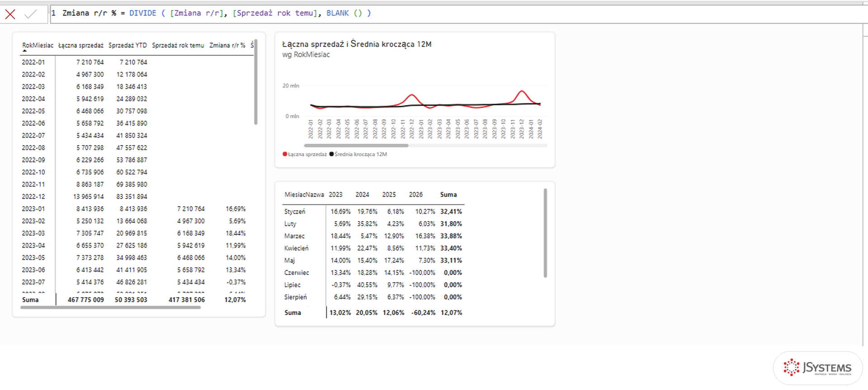Screen dimensions: 868x390
Task: Select the Sierpień row in matrix
Action: coord(296,297)
